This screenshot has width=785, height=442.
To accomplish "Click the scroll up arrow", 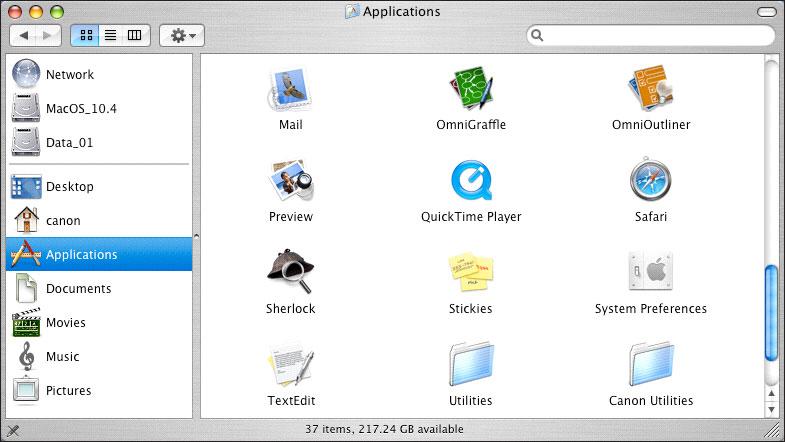I will coord(771,393).
